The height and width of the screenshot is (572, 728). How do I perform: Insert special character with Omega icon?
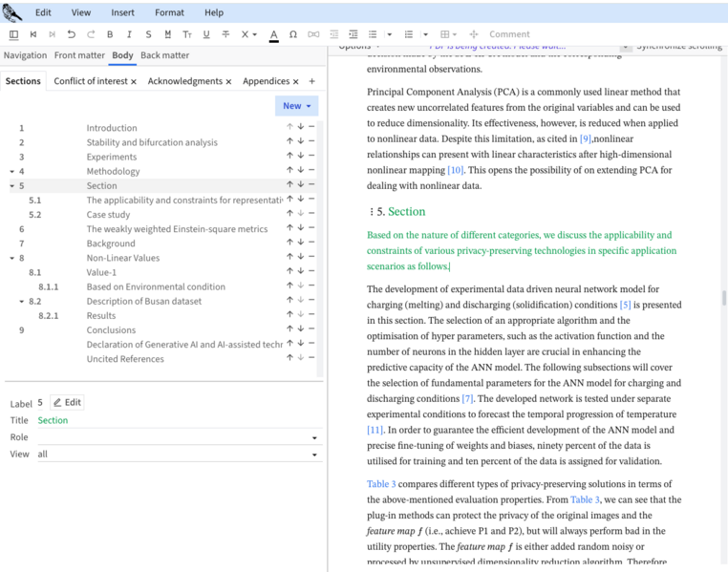coord(292,34)
